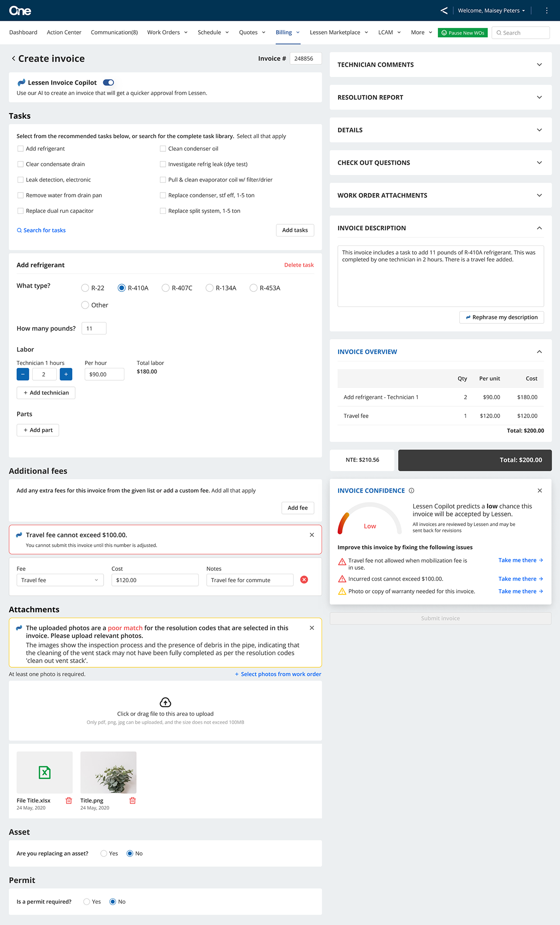
Task: Remove the Travel fee row red icon
Action: (304, 580)
